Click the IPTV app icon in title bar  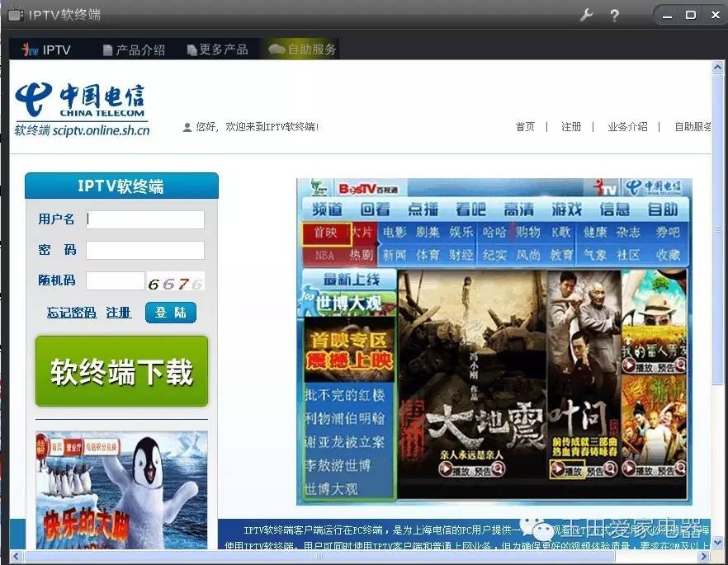[16, 15]
